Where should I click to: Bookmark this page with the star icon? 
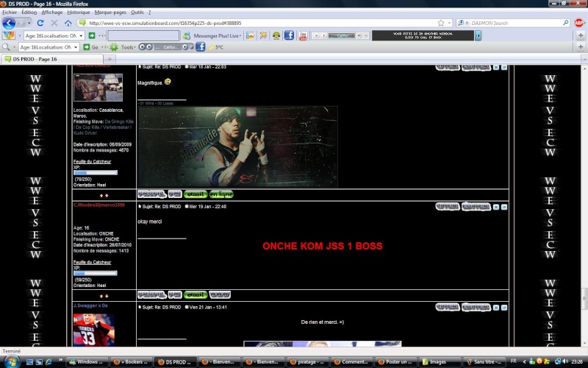point(441,23)
